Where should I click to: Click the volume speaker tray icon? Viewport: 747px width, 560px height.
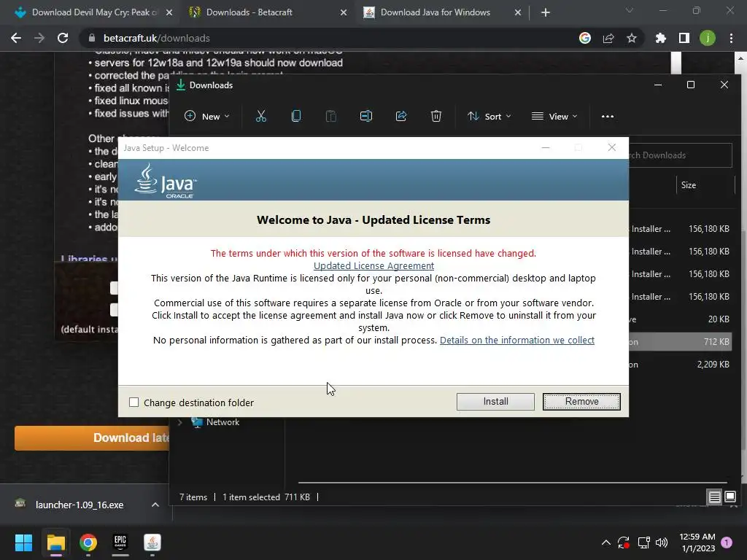click(662, 542)
